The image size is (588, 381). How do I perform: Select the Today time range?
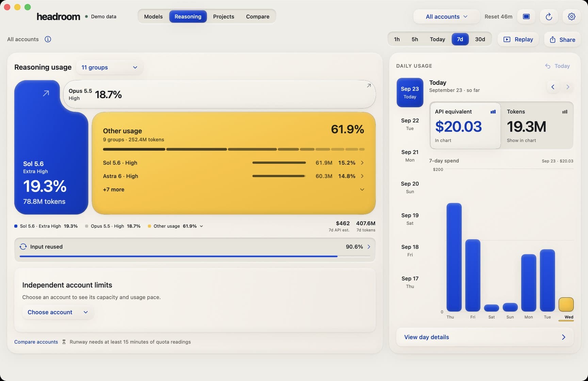click(x=437, y=39)
